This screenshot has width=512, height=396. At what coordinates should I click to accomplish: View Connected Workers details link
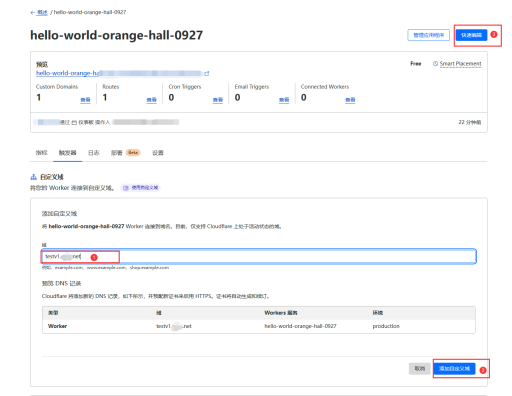(350, 100)
